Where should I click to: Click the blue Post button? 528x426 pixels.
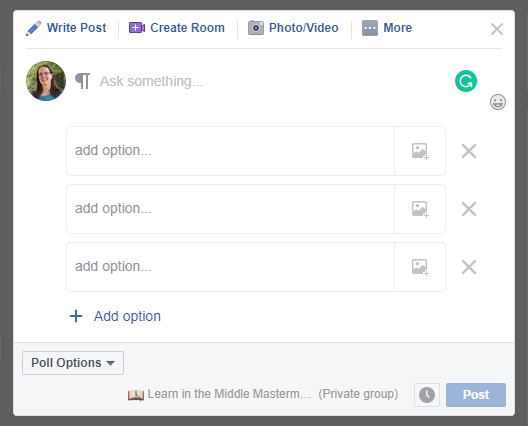(x=476, y=395)
